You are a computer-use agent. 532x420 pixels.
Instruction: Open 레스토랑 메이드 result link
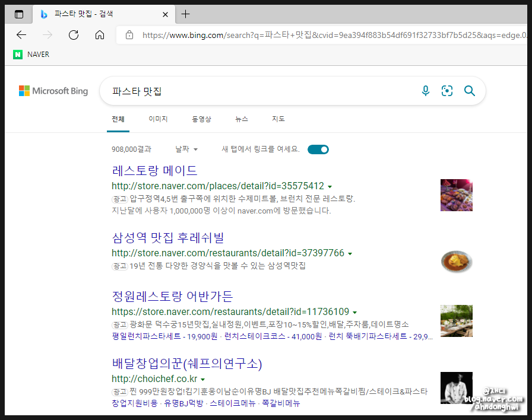(155, 170)
